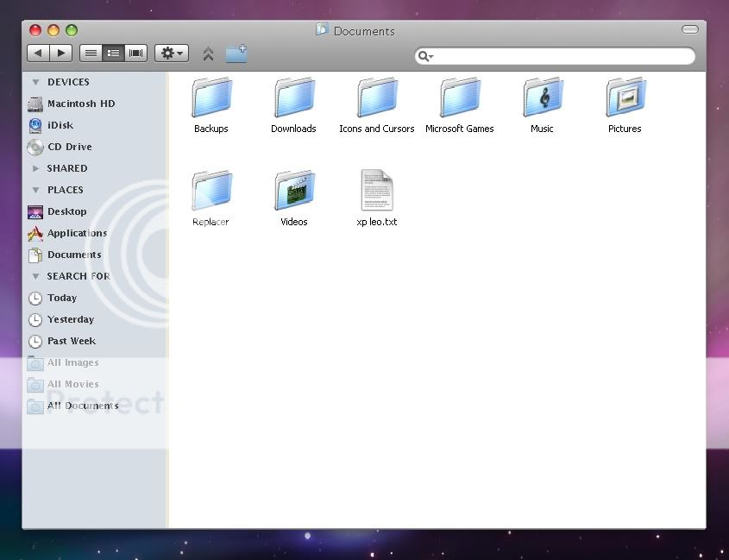
Task: Select Applications in the sidebar
Action: click(77, 233)
